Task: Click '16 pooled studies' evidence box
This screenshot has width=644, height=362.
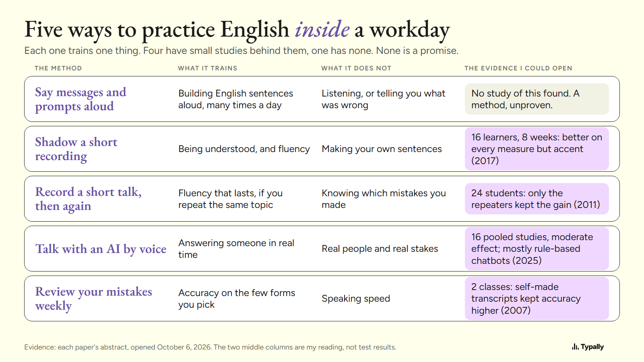Action: [537, 249]
